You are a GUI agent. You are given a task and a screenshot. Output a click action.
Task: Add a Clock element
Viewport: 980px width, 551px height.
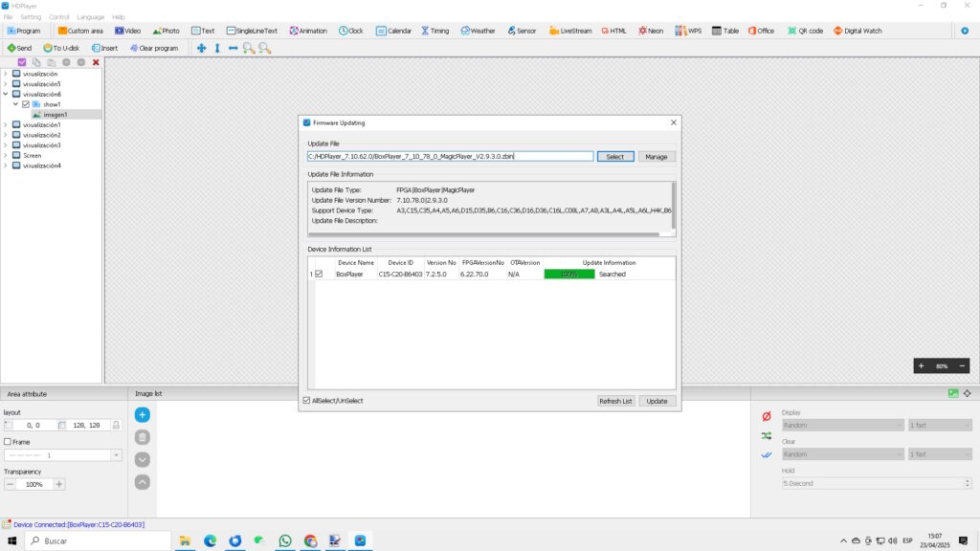point(350,31)
